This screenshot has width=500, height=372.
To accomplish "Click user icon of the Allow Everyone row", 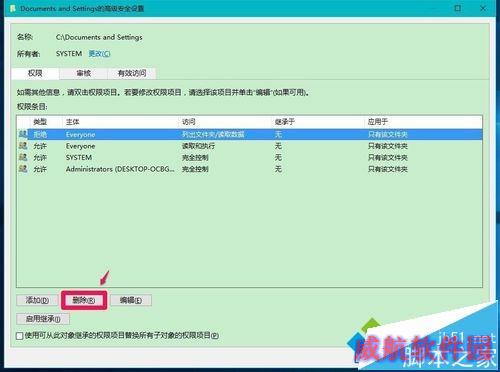I will [23, 146].
